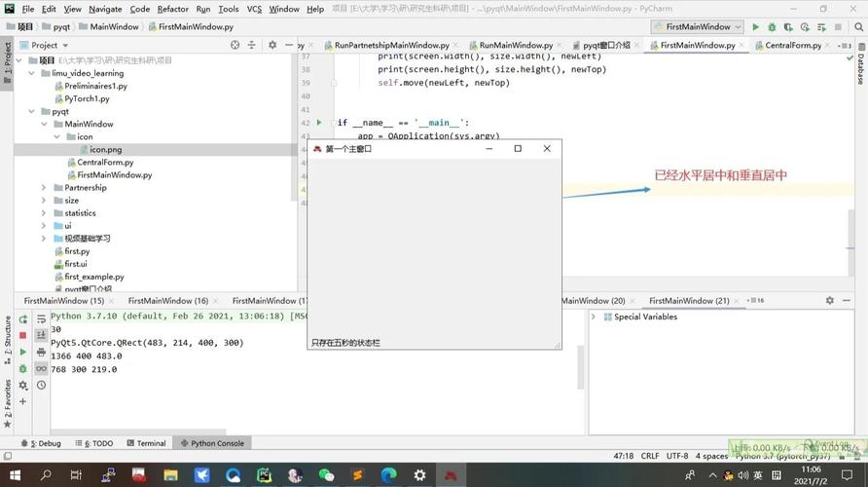Image resolution: width=868 pixels, height=487 pixels.
Task: Open Edge browser from taskbar
Action: pyautogui.click(x=388, y=474)
